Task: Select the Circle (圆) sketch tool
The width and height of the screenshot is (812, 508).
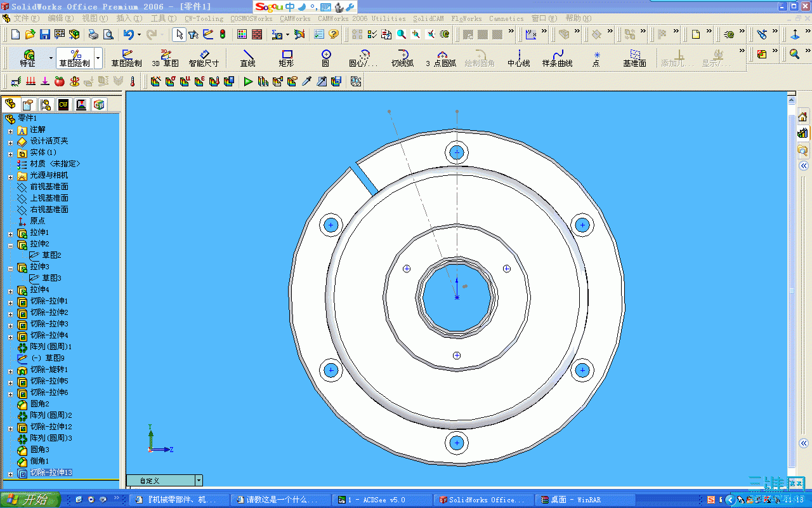Action: click(x=325, y=58)
